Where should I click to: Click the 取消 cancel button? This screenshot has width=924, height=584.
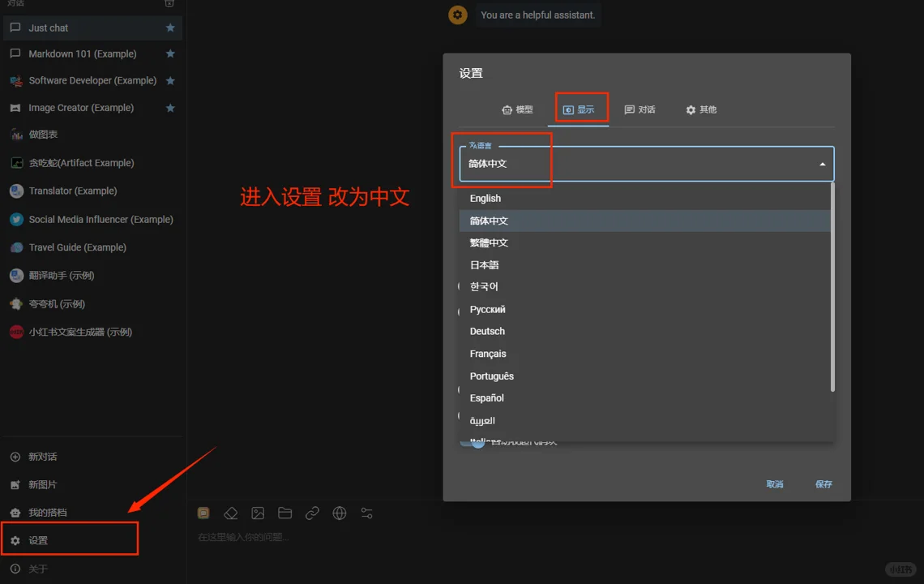(x=774, y=483)
